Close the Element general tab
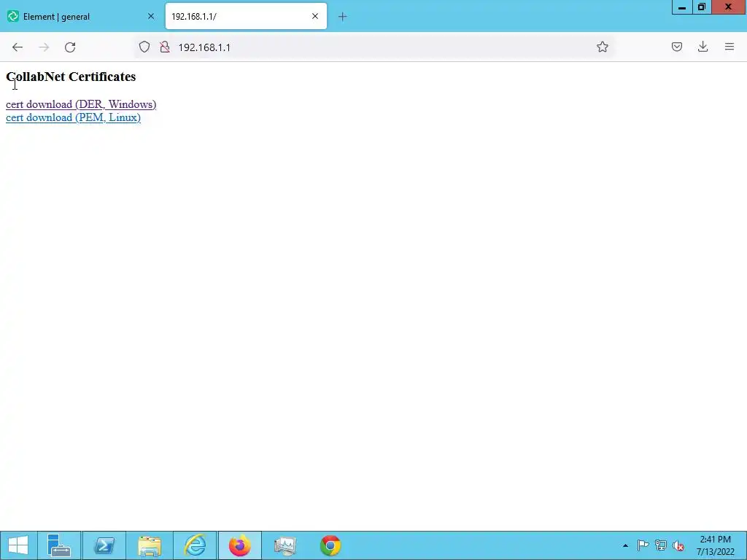 pos(151,16)
